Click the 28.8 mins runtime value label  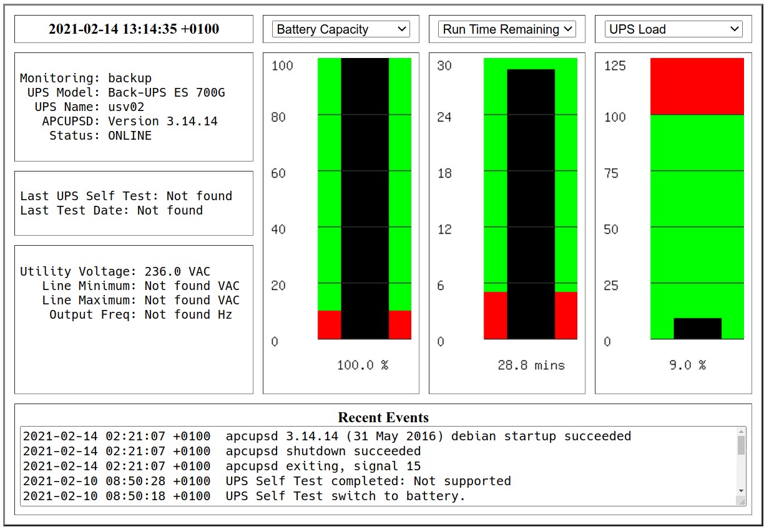(x=531, y=365)
